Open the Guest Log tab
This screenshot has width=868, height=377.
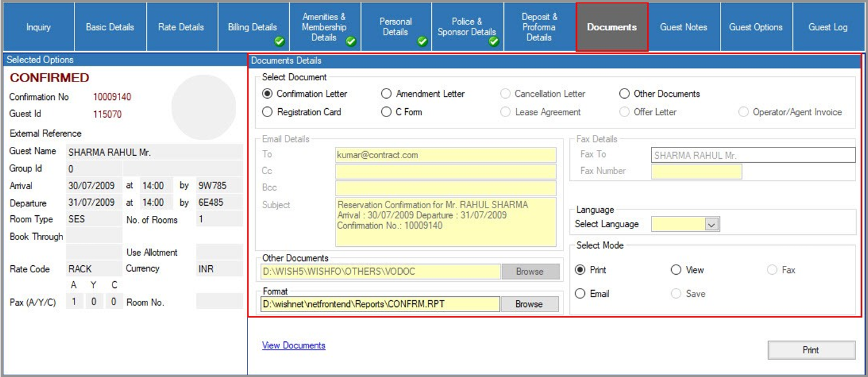(x=828, y=27)
